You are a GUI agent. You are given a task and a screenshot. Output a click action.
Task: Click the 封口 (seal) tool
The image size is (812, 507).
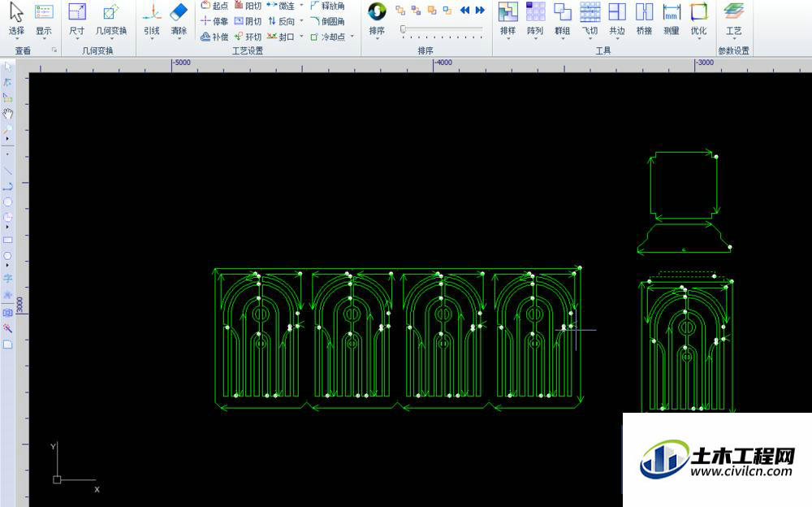pos(281,37)
